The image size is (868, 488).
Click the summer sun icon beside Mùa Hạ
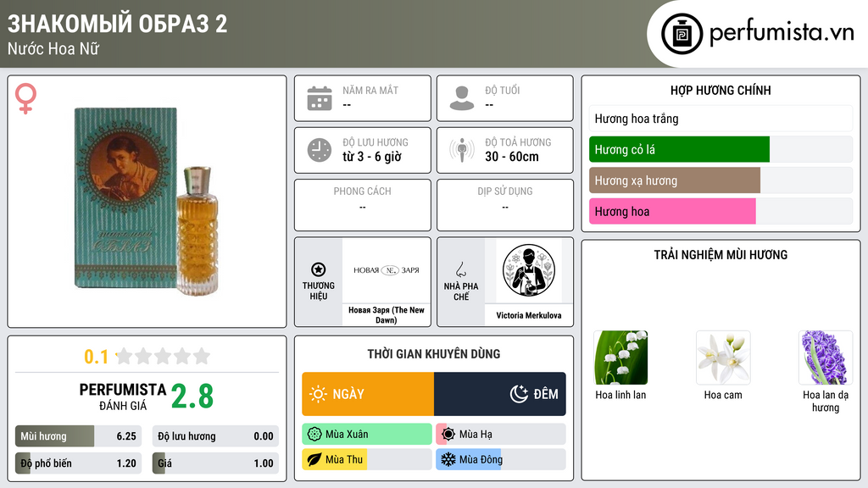[448, 434]
